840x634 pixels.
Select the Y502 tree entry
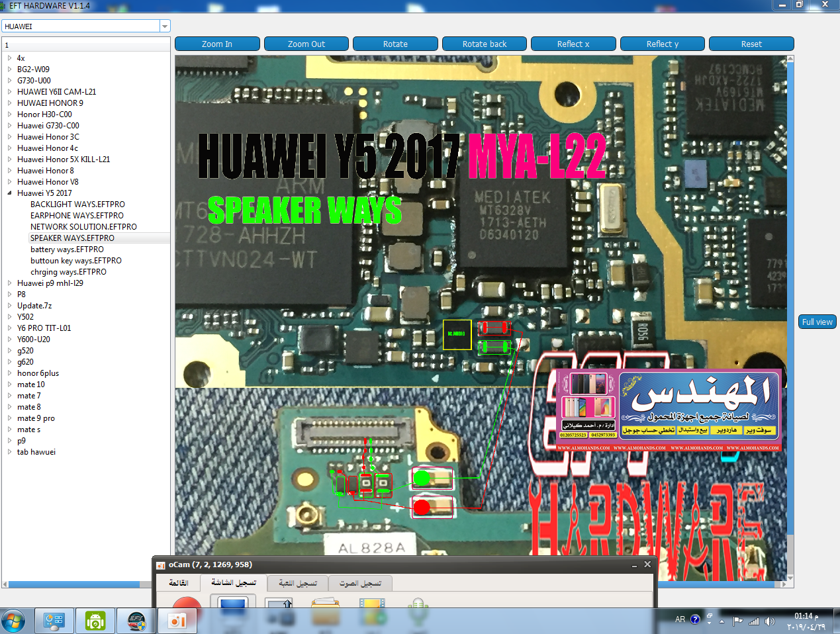click(x=25, y=317)
